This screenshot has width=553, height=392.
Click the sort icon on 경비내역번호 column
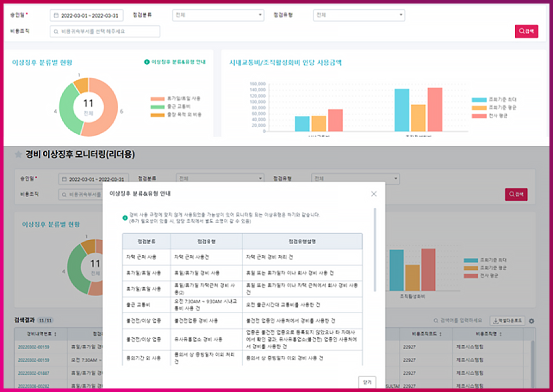tap(55, 334)
